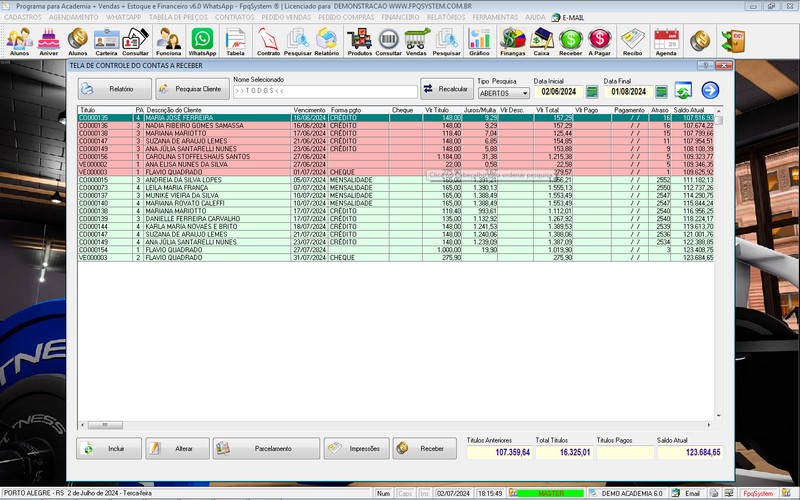Sort table by Vencimento column header
This screenshot has height=500, width=800.
[x=309, y=110]
